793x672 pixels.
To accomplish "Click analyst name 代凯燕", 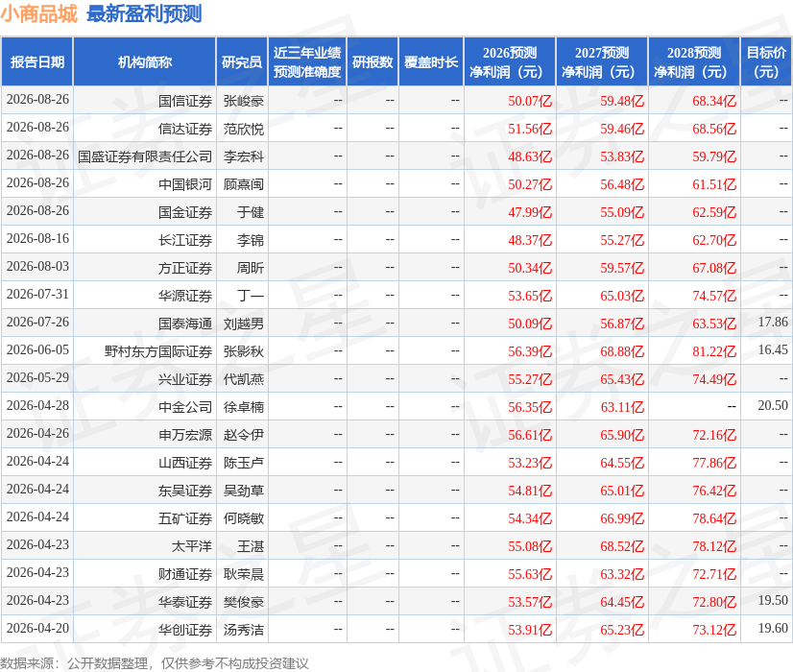I will (244, 379).
